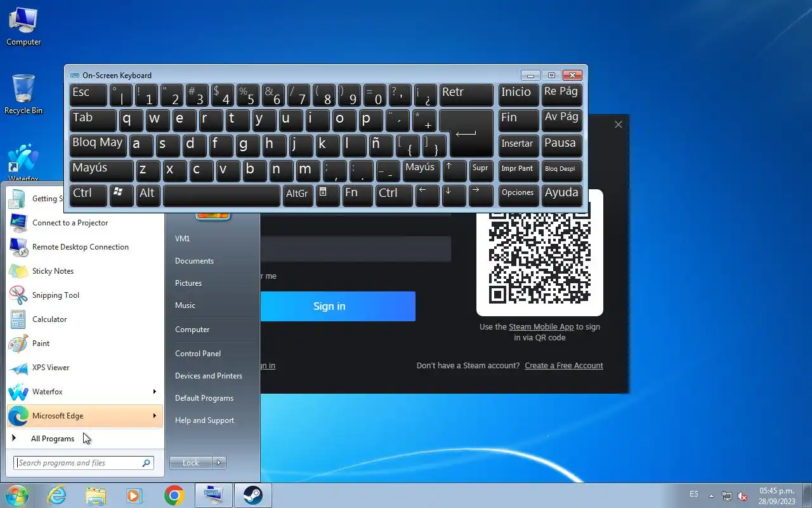
Task: Toggle the AltGr key
Action: (x=298, y=196)
